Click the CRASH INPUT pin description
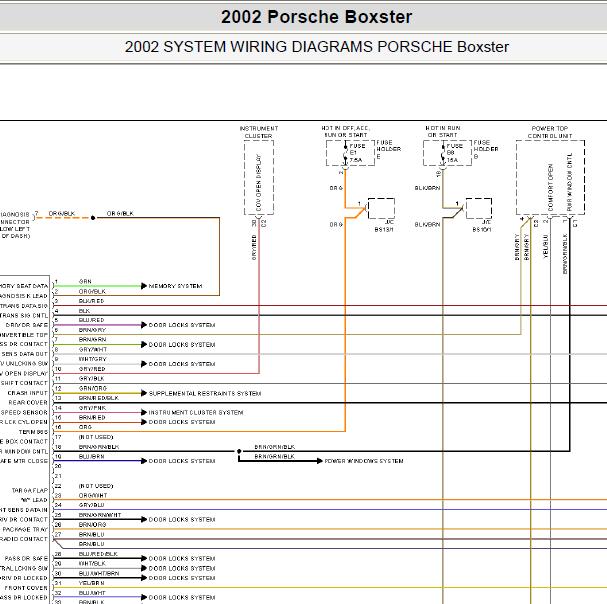This screenshot has width=607, height=604. coord(27,393)
